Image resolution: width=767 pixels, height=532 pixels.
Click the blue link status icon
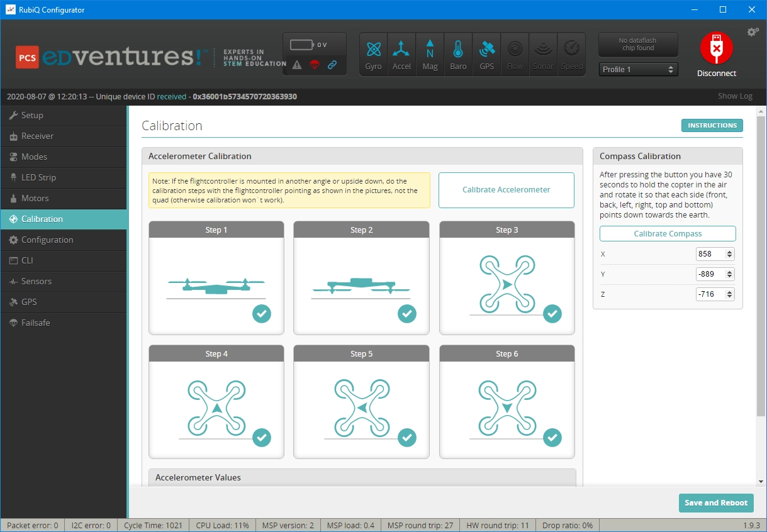coord(332,65)
